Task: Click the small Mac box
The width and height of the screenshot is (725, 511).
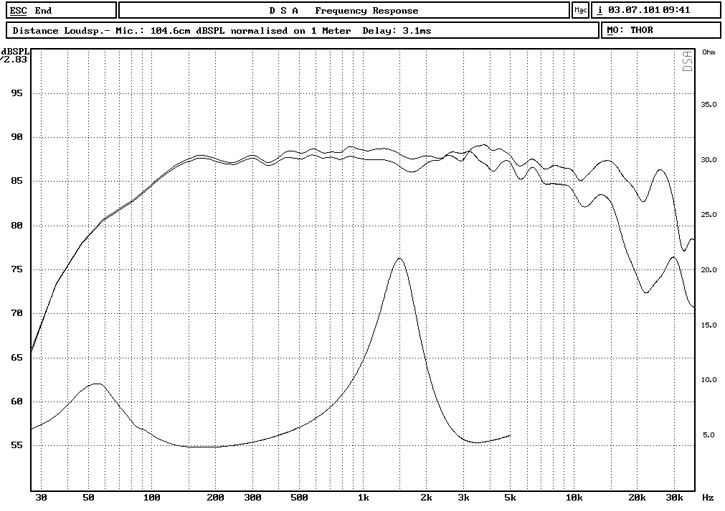Action: coord(580,10)
